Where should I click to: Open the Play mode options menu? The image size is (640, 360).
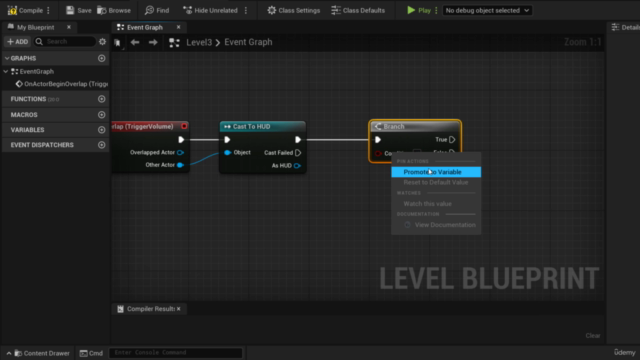(436, 10)
